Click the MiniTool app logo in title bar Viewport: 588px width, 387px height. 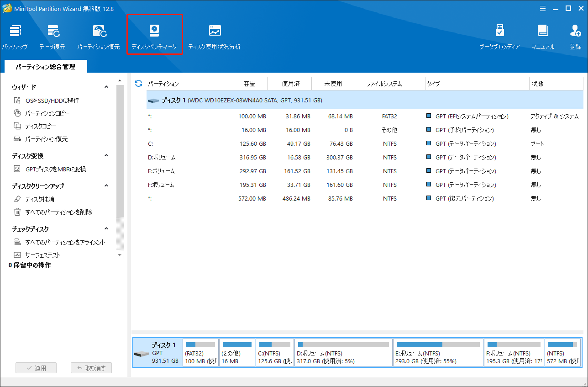coord(7,8)
